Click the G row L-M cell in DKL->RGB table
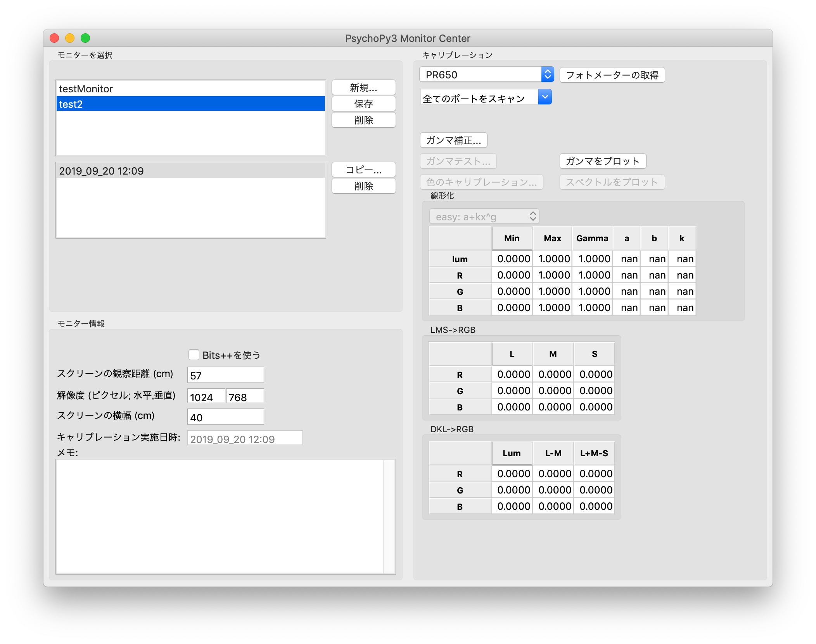This screenshot has width=816, height=644. coord(553,490)
